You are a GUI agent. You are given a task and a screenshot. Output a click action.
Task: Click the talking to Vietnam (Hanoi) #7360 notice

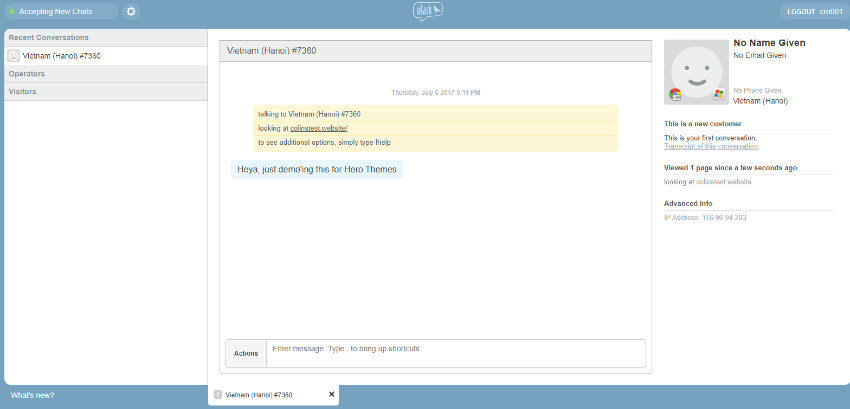tap(310, 114)
